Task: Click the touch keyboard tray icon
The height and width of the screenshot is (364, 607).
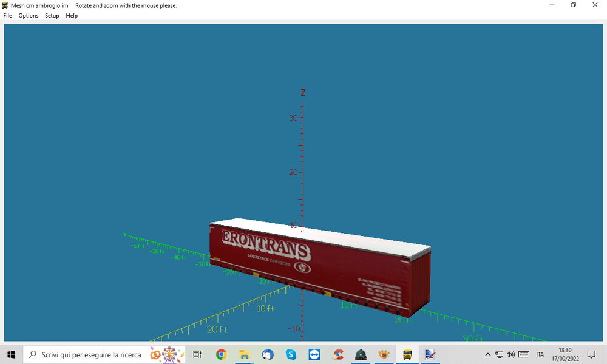Action: point(524,354)
